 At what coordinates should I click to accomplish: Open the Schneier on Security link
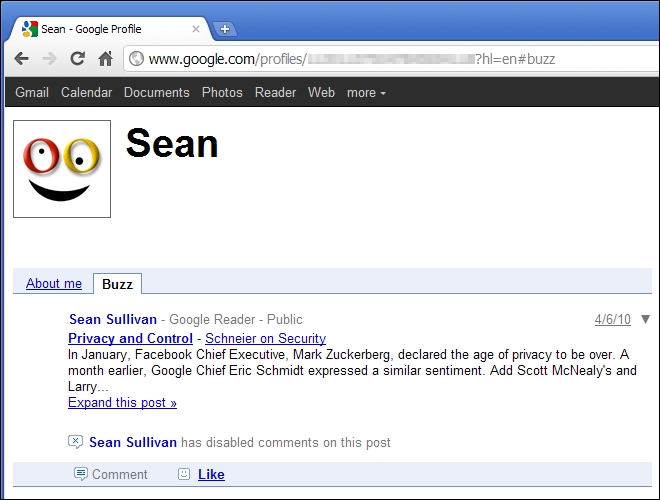coord(266,338)
